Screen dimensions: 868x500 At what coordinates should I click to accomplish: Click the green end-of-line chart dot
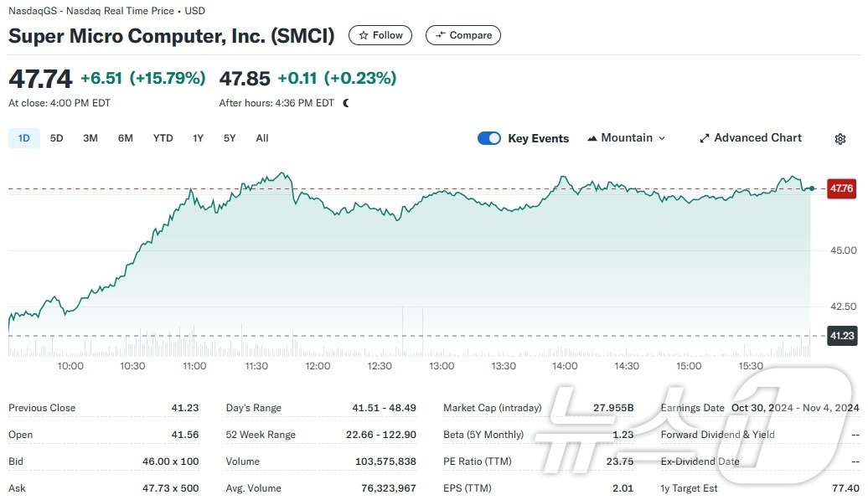811,188
